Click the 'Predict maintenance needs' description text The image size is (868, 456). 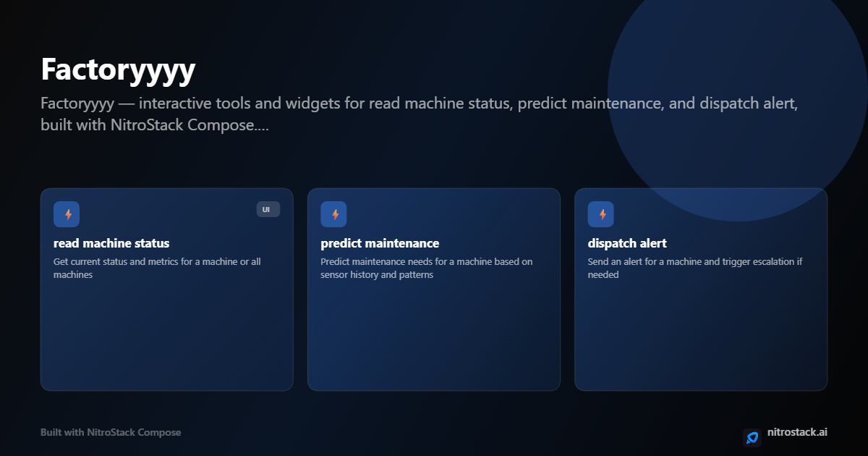click(427, 269)
